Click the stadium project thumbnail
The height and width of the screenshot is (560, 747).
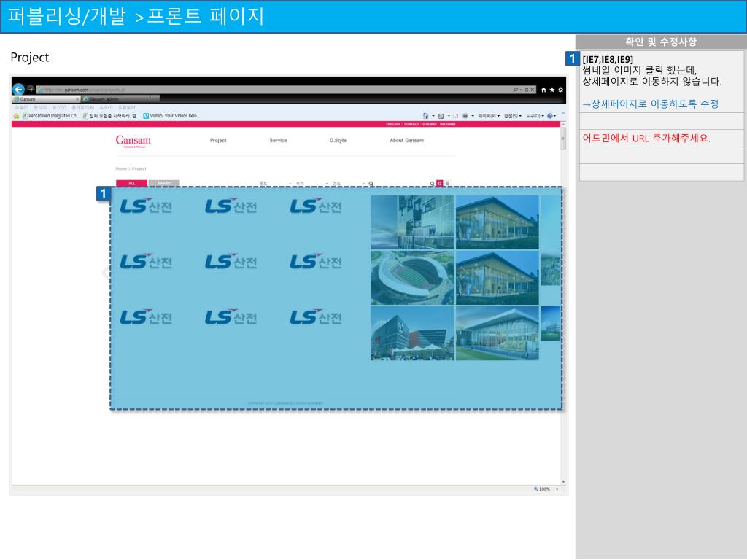[x=412, y=278]
